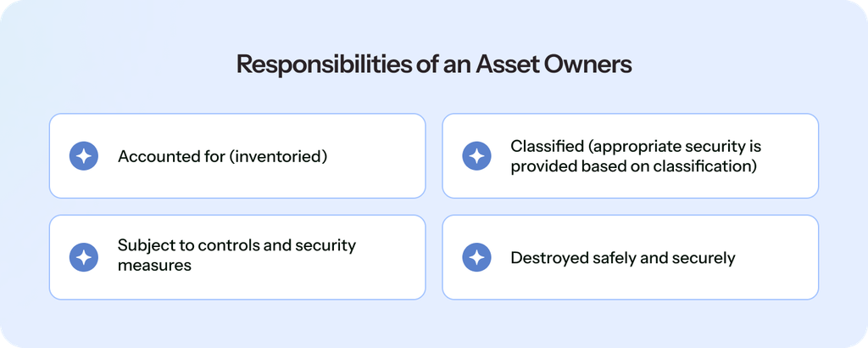868x348 pixels.
Task: Select 'provided based on classification)' text line
Action: pyautogui.click(x=633, y=166)
